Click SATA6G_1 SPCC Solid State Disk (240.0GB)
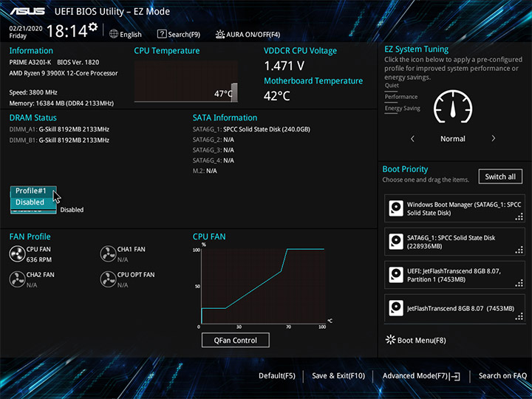This screenshot has width=532, height=399. pos(251,129)
